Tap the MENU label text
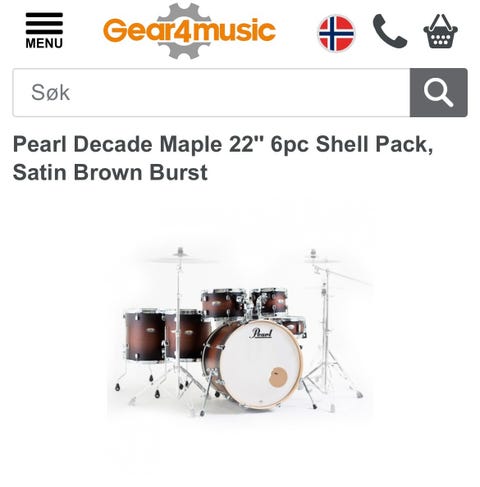The height and width of the screenshot is (487, 480). (x=44, y=43)
